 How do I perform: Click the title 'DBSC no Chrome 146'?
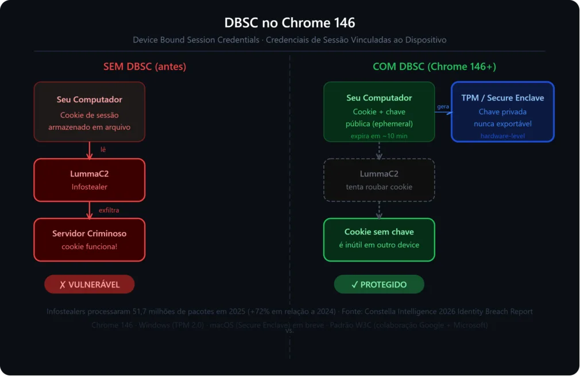click(x=289, y=23)
